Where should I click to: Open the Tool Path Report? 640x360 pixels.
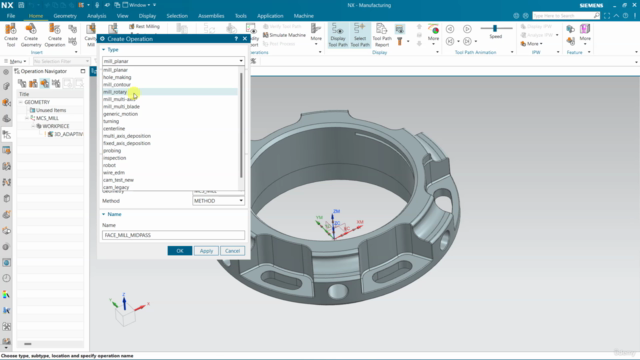click(x=382, y=35)
